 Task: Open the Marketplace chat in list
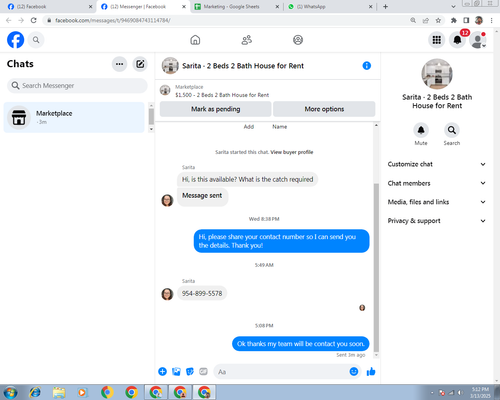point(74,117)
